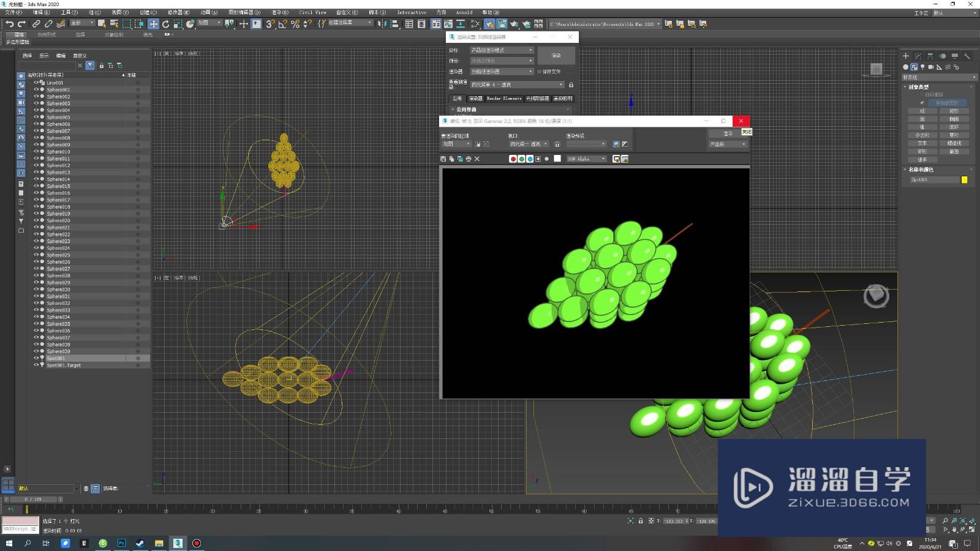
Task: Activate the Select and Rotate tool
Action: tap(165, 24)
